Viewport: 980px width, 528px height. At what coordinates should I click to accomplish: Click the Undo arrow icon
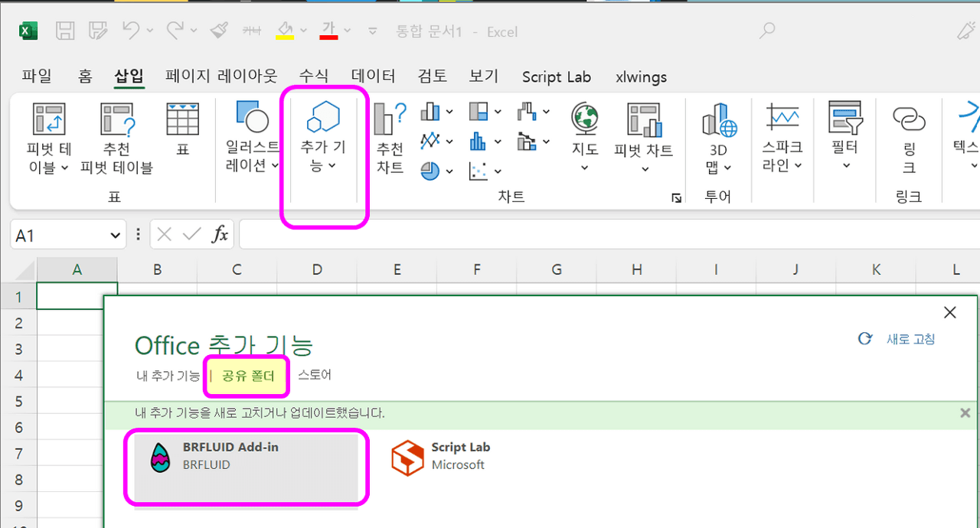pyautogui.click(x=132, y=31)
